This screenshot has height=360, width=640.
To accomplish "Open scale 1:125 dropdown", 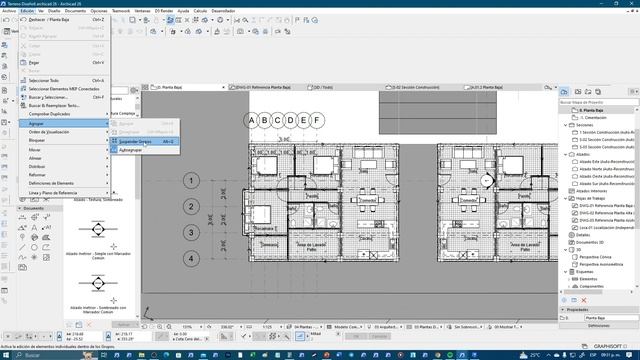I will 281,327.
